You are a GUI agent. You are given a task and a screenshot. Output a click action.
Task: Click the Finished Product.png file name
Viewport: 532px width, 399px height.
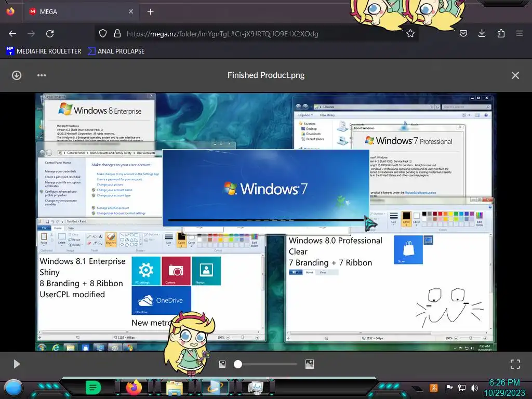pos(266,75)
